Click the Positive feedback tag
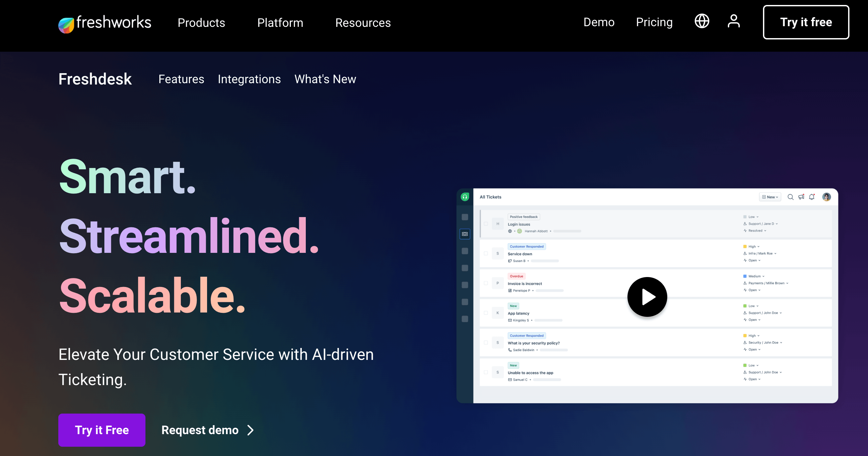868x456 pixels. tap(524, 217)
